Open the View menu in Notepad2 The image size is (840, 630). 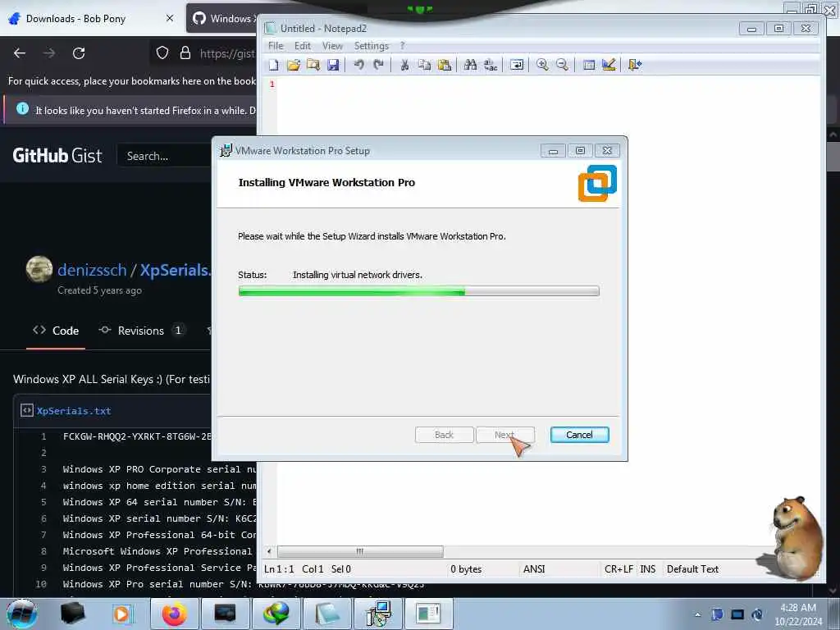click(332, 46)
